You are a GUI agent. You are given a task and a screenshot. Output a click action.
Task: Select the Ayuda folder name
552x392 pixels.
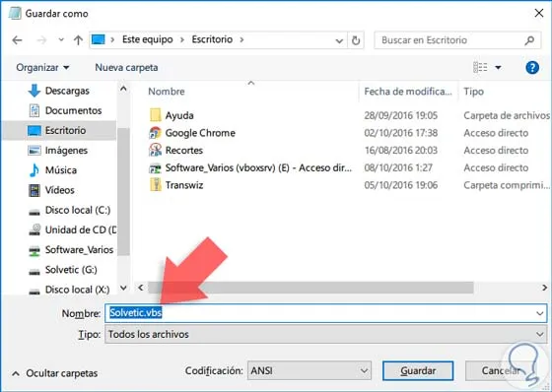[x=179, y=115]
